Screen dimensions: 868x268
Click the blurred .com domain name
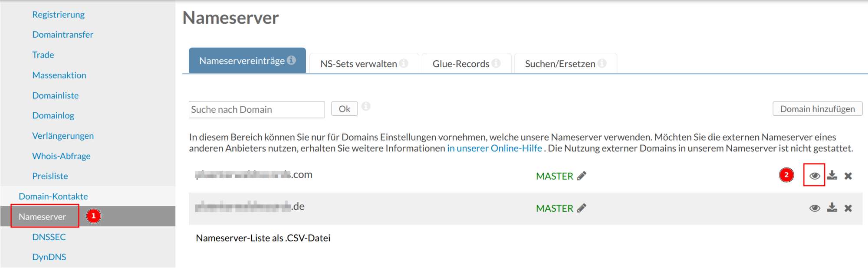[x=253, y=175]
